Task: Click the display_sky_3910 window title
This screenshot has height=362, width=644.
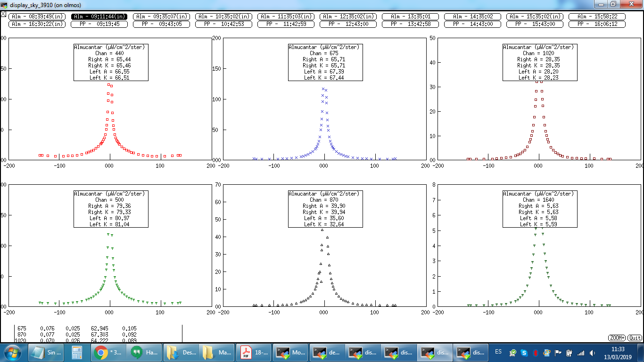Action: [x=45, y=5]
